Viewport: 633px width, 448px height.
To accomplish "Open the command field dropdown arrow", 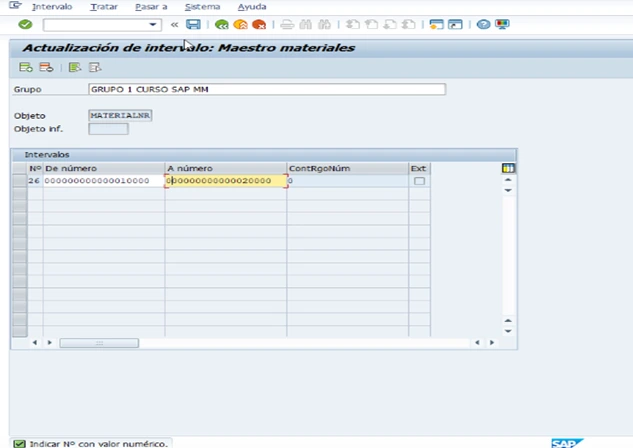I will pos(153,25).
